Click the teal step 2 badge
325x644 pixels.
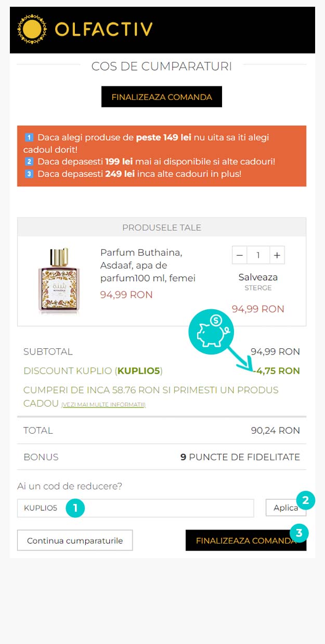306,501
